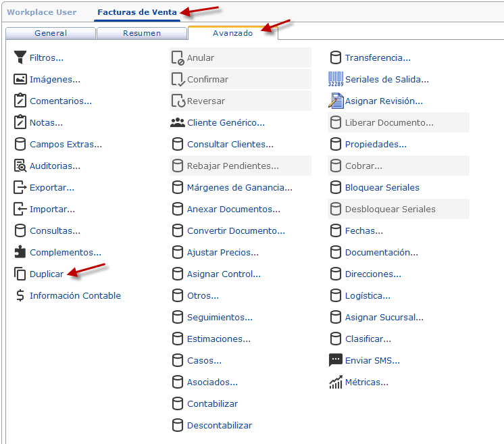Screen dimensions: 504x444
Task: Click the Asignar Revisión document pencil icon
Action: [336, 101]
